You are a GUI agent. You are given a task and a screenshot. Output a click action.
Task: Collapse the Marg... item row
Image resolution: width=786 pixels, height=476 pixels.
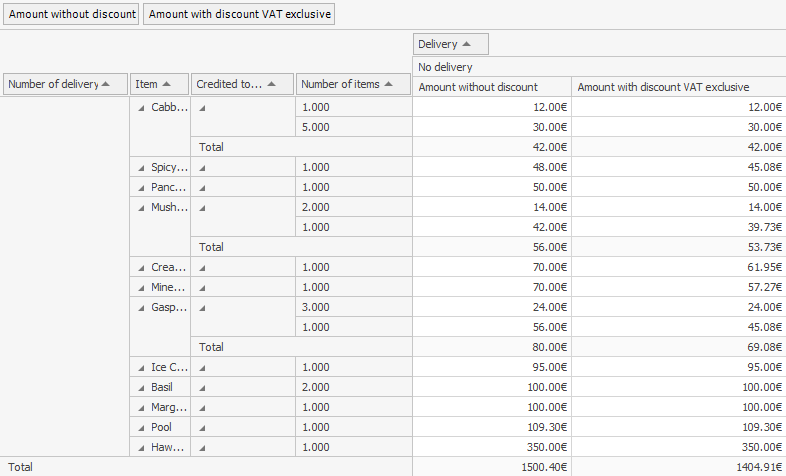pos(141,407)
